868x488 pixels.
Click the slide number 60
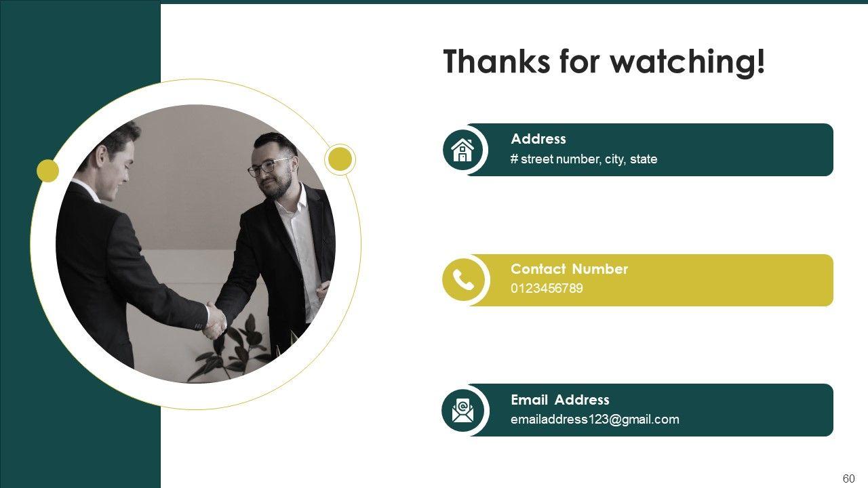(x=848, y=479)
